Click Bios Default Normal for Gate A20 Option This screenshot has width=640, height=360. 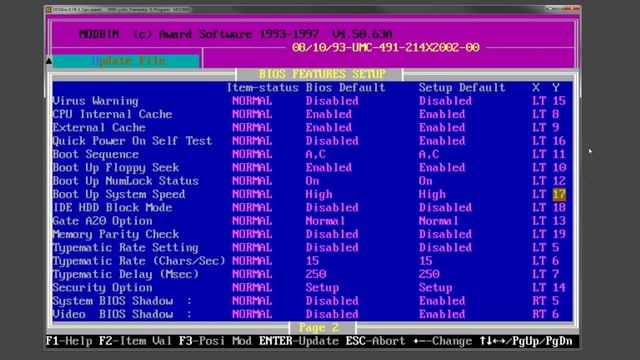point(325,221)
